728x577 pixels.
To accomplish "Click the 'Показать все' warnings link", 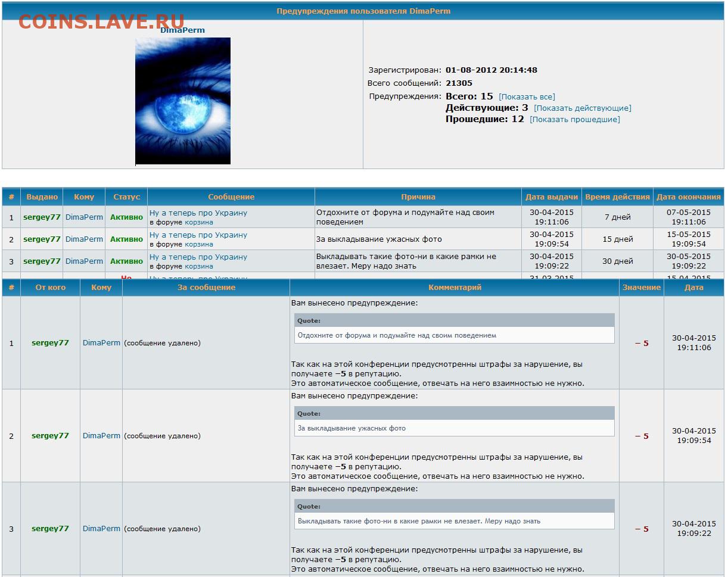I will point(527,96).
